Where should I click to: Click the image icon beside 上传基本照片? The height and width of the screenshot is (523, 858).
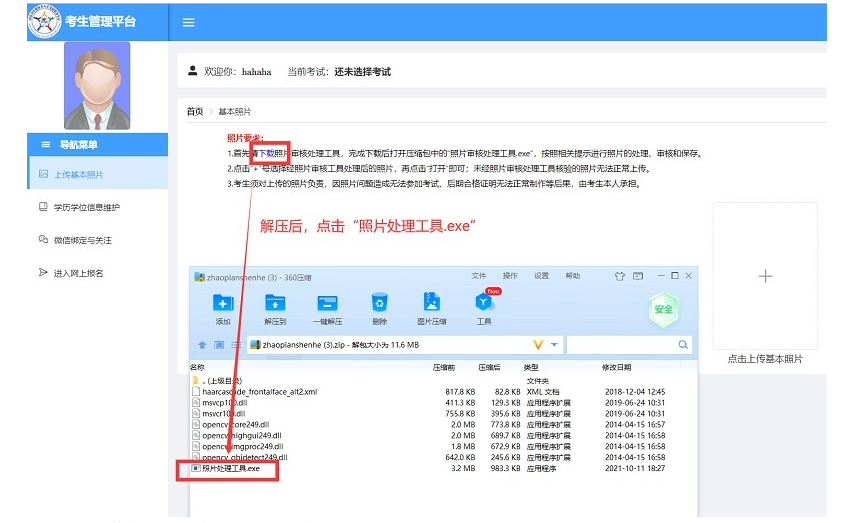(43, 174)
